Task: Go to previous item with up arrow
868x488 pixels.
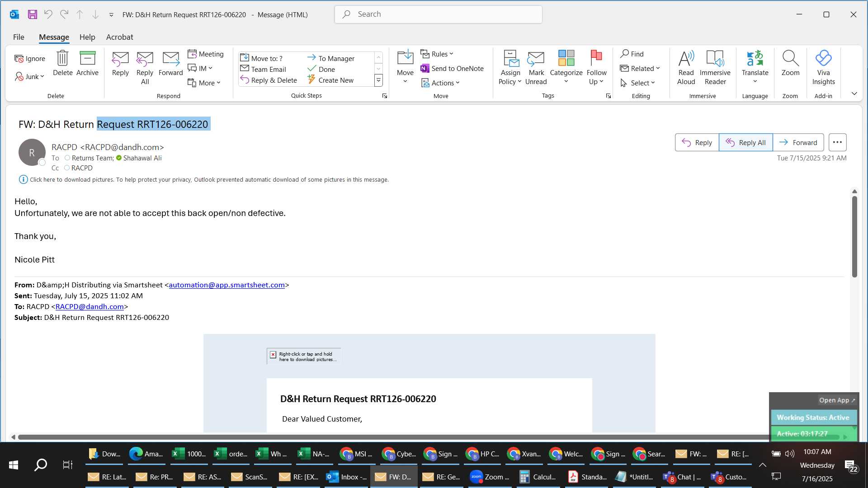Action: coord(80,14)
